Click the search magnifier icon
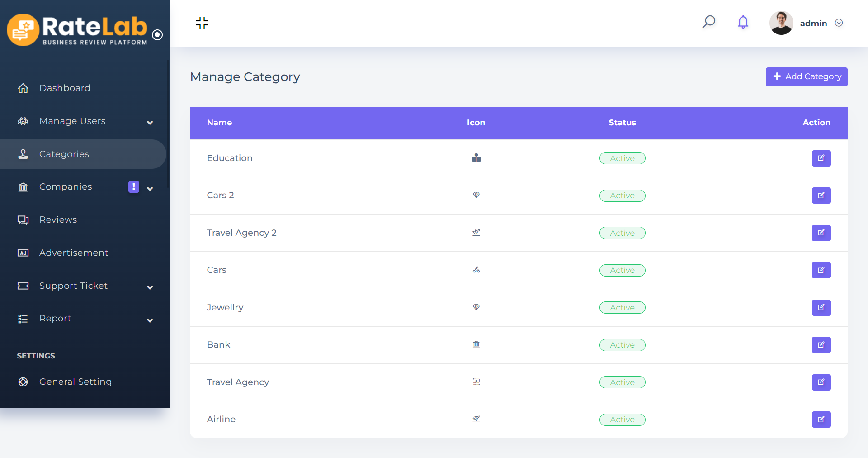The image size is (868, 458). (x=708, y=22)
